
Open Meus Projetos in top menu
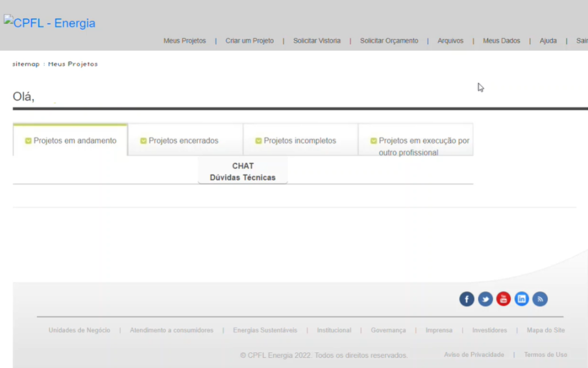[x=184, y=40]
